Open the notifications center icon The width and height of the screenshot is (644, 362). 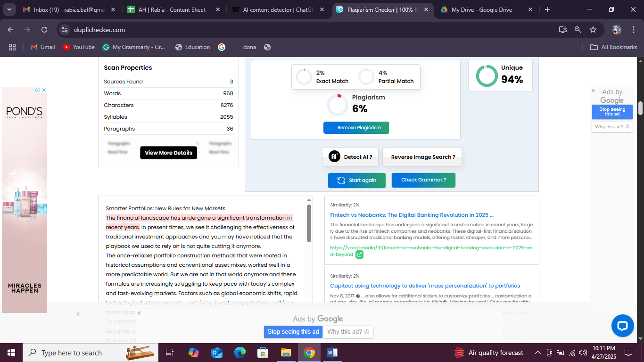point(628,353)
